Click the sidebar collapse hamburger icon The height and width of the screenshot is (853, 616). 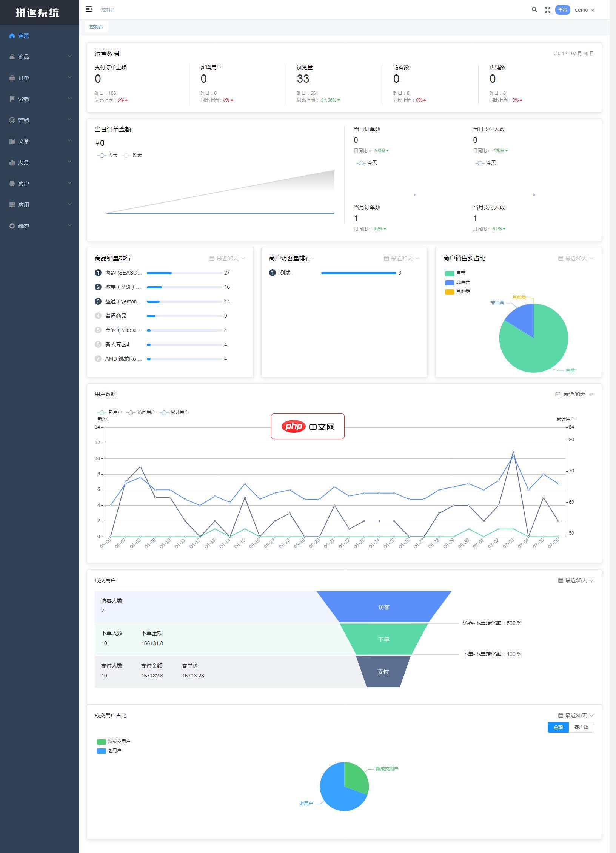89,9
